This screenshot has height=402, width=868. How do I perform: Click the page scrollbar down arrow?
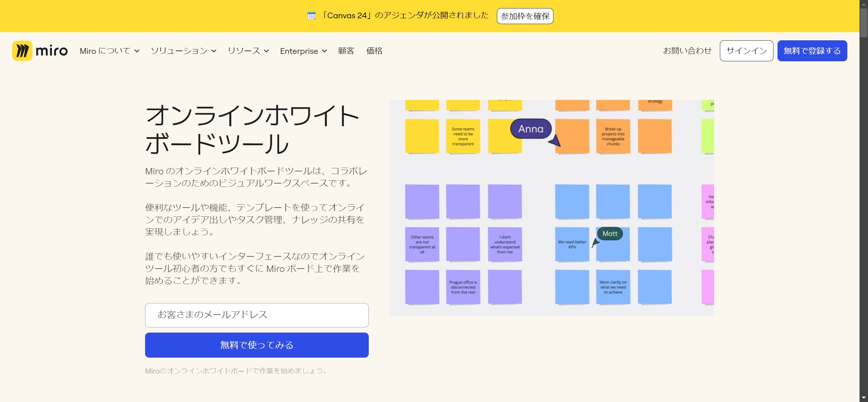[x=864, y=398]
